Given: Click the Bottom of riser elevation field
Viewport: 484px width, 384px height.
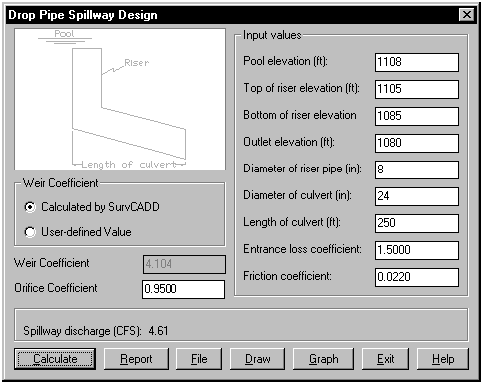Looking at the screenshot, I should click(x=417, y=116).
